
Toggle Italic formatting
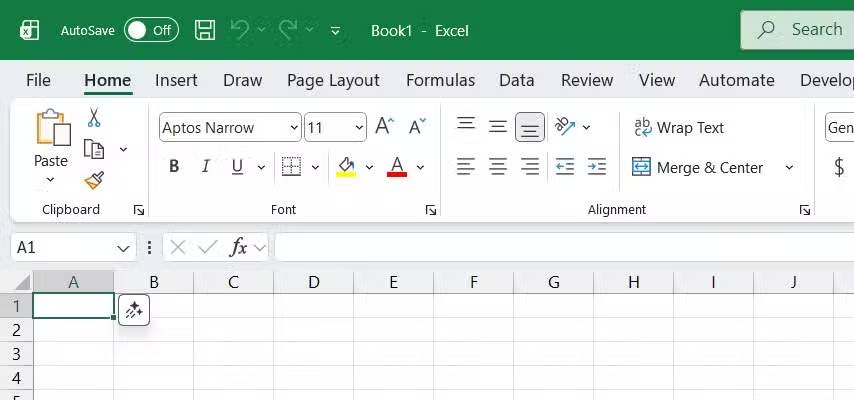coord(206,167)
